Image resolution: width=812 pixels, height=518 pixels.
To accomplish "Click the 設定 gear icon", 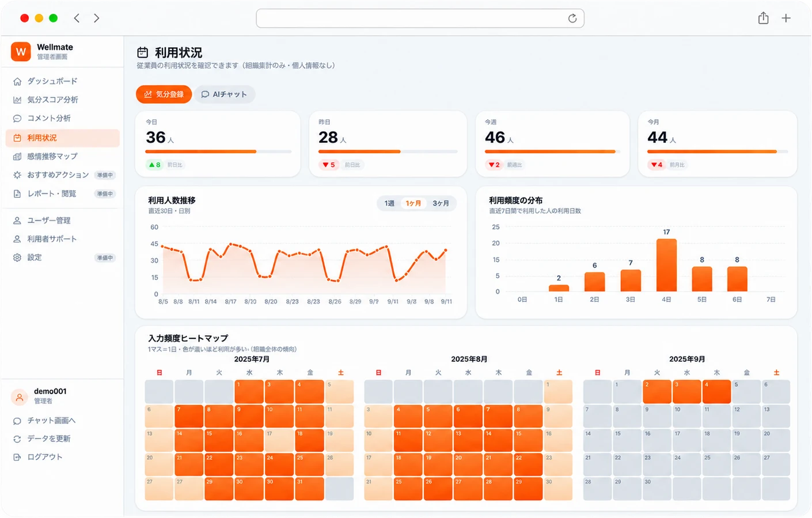I will (x=17, y=258).
